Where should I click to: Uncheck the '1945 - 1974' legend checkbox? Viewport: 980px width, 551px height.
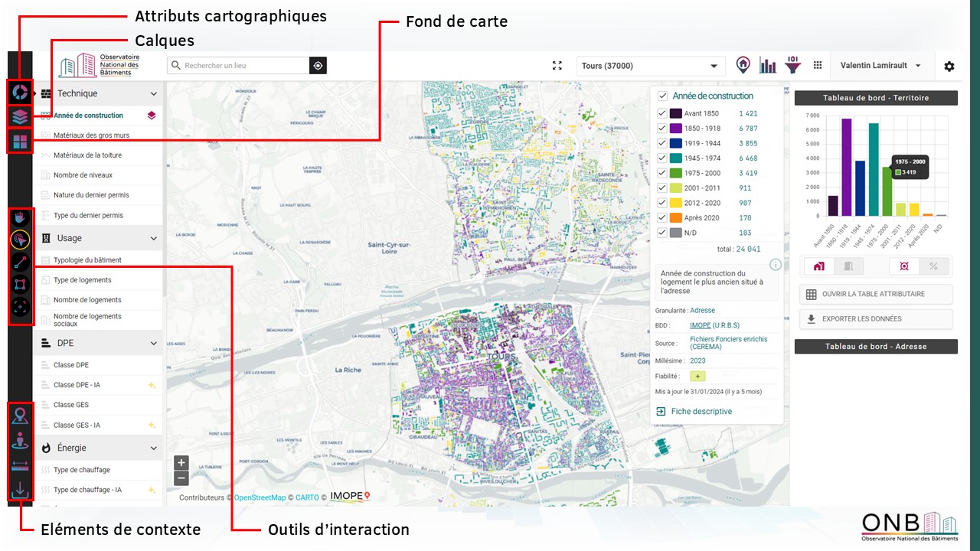click(x=662, y=158)
